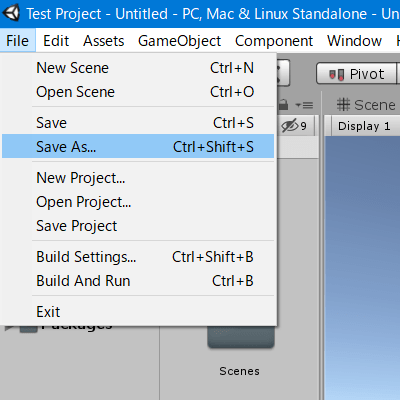This screenshot has width=400, height=400.
Task: Open the Window menu
Action: click(354, 41)
